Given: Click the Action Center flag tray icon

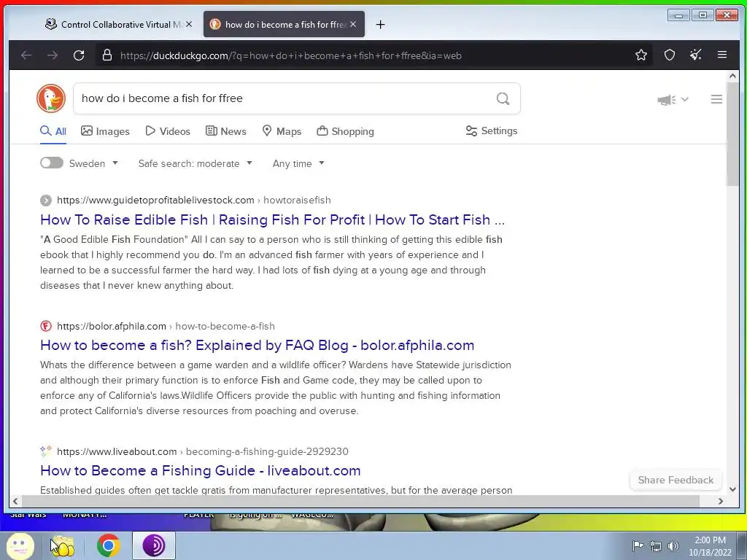Looking at the screenshot, I should coord(638,545).
